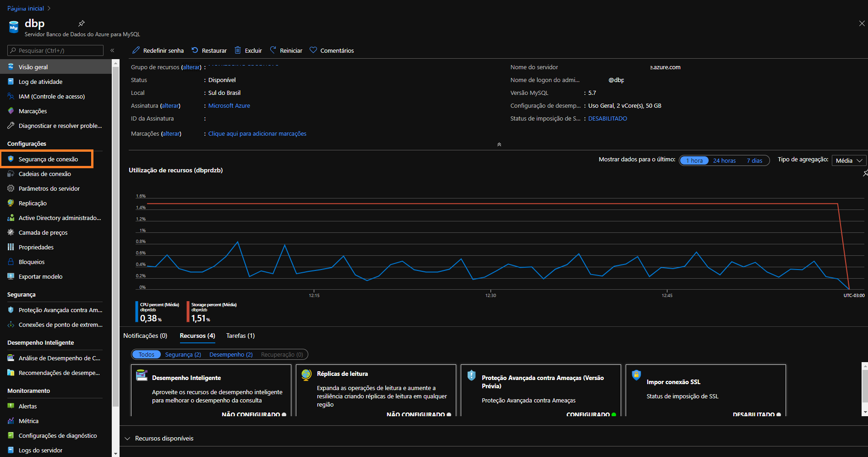Image resolution: width=868 pixels, height=457 pixels.
Task: Open the Réplicas de leitura card
Action: point(376,390)
